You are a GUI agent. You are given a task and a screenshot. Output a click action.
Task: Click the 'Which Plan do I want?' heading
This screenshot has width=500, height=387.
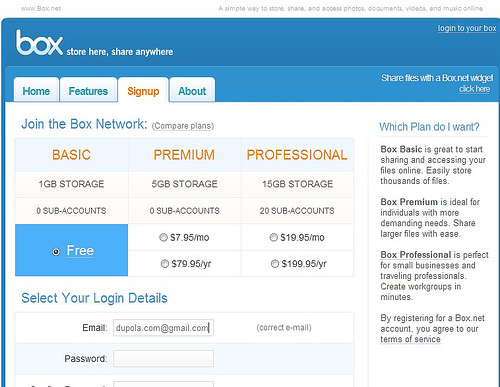pyautogui.click(x=429, y=127)
